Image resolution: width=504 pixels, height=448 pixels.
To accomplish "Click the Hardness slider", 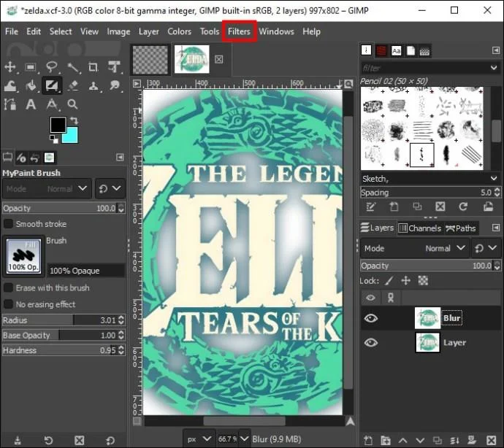I will pyautogui.click(x=63, y=350).
